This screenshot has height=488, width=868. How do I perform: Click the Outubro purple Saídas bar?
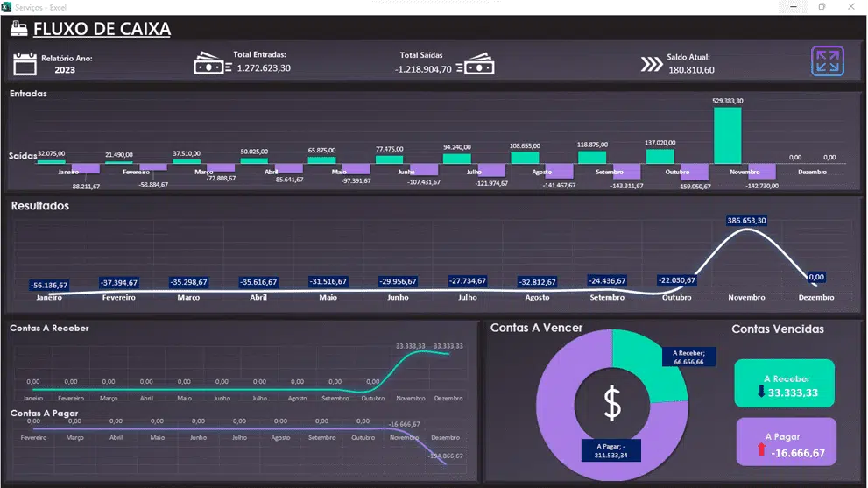tap(694, 172)
